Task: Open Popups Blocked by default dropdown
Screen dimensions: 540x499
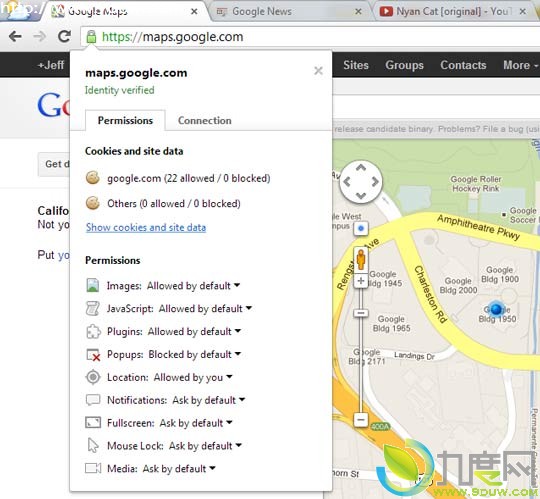Action: [195, 354]
